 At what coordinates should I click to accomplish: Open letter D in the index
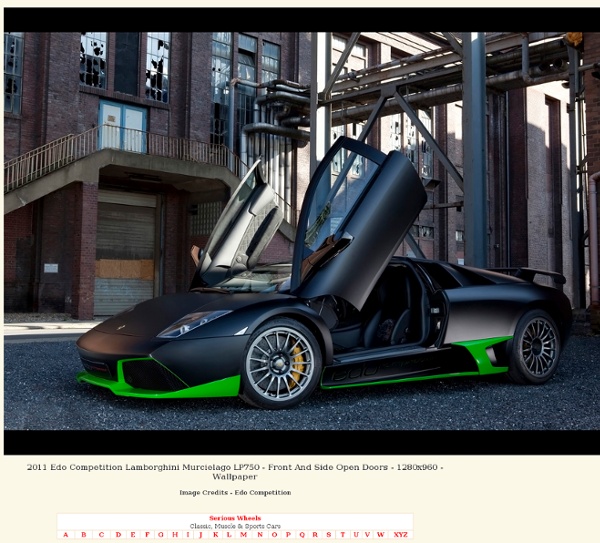pos(118,535)
